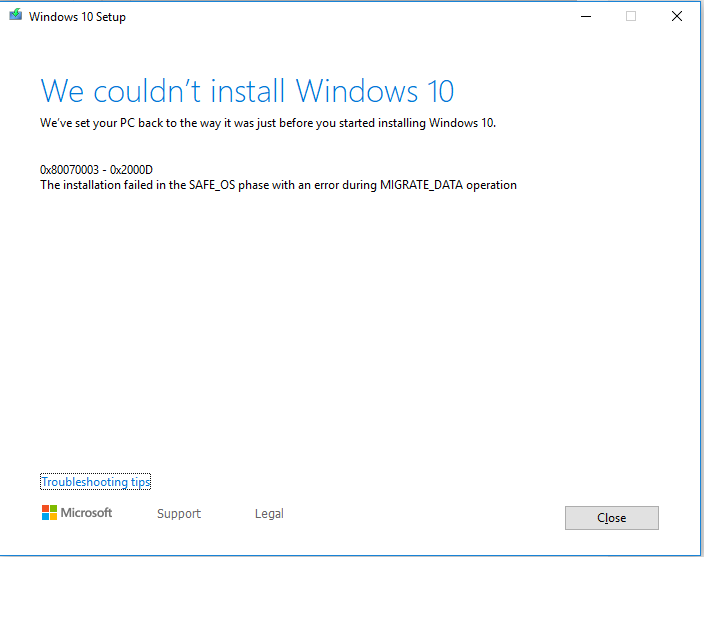Click the Microsoft logo
704x640 pixels.
coord(77,512)
